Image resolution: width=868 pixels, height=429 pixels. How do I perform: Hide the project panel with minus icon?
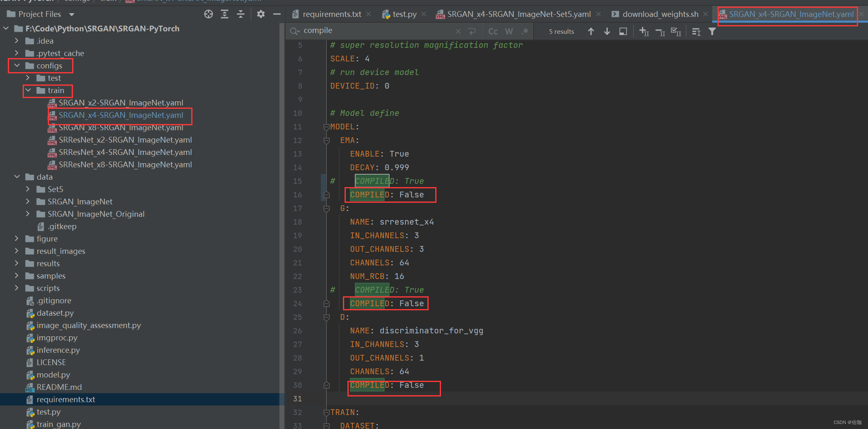277,14
